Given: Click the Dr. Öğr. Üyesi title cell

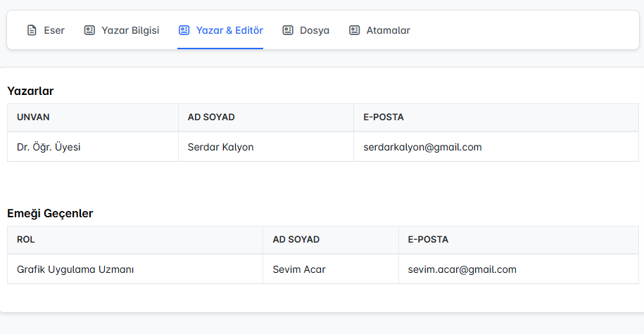Looking at the screenshot, I should coord(49,147).
